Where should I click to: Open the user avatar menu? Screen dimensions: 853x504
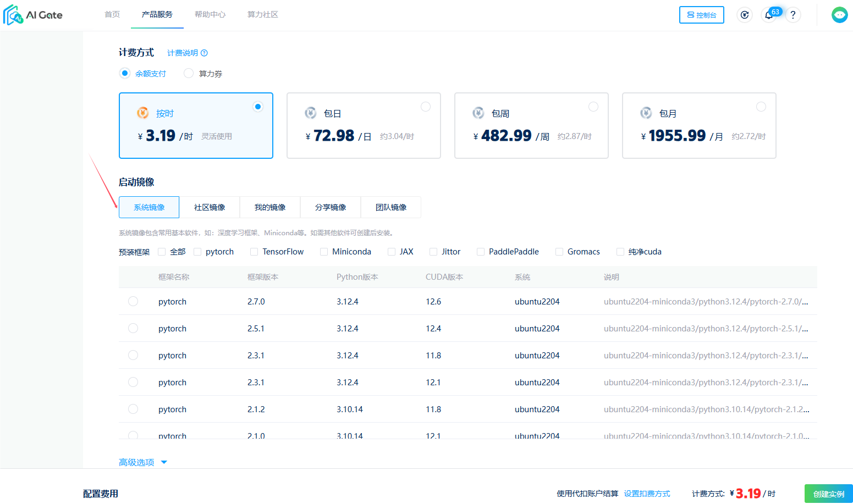click(x=839, y=15)
